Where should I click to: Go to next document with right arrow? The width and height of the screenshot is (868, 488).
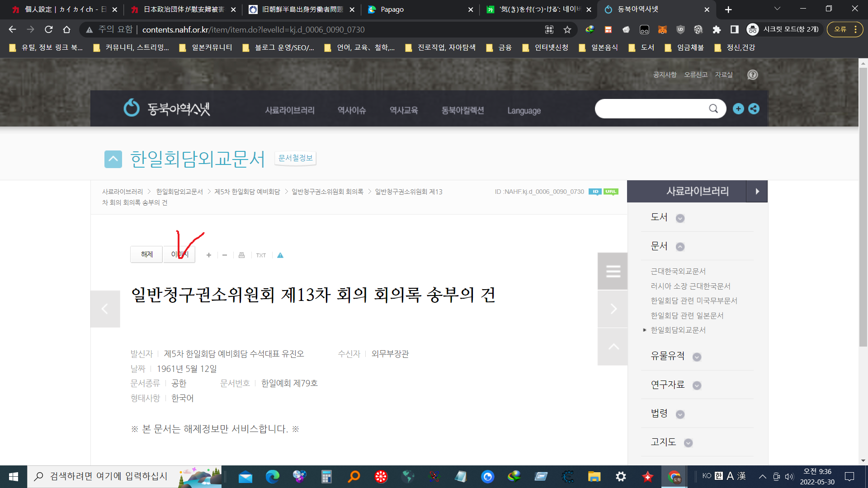coord(613,309)
